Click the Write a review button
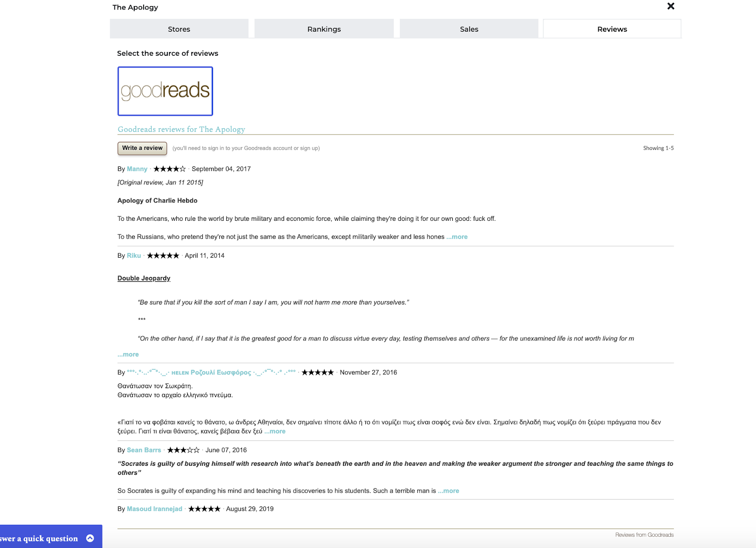Viewport: 756px width, 548px height. tap(142, 148)
